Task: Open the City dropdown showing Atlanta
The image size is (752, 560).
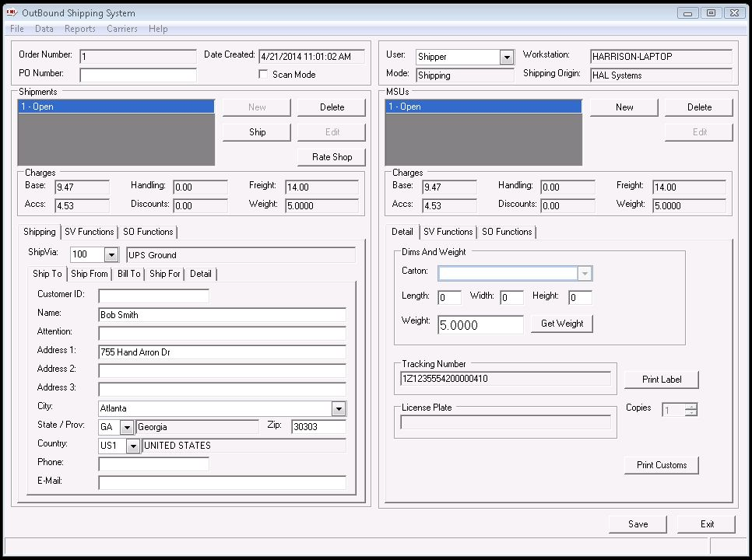Action: click(x=339, y=408)
